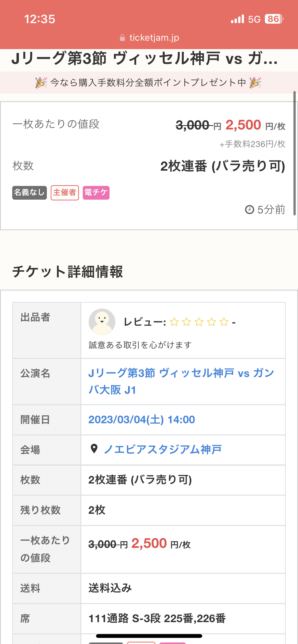Tap the point present promotion banner
298x644 pixels.
pyautogui.click(x=148, y=83)
